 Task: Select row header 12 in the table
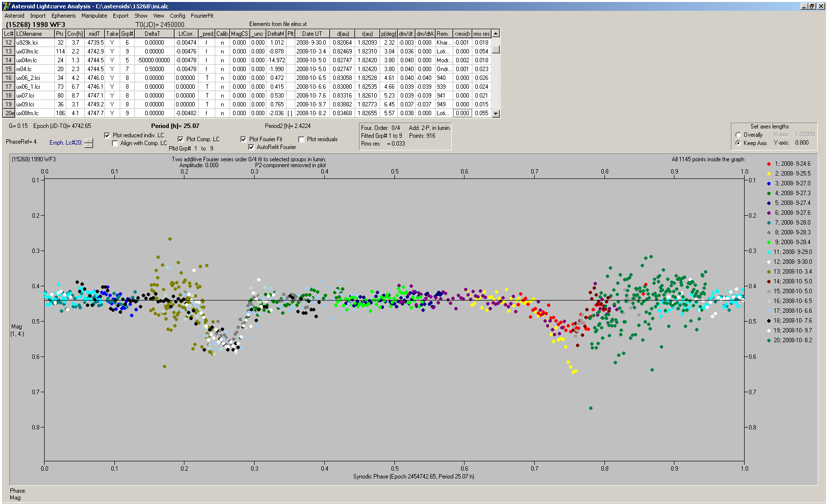[9, 43]
